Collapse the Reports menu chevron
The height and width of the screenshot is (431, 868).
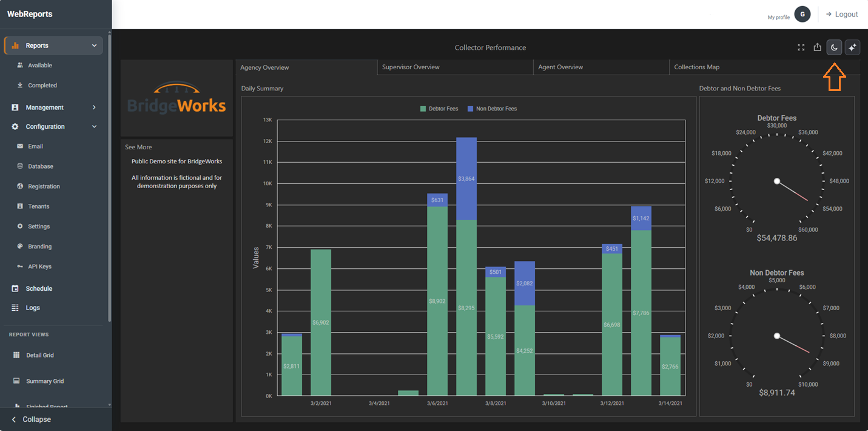[94, 46]
